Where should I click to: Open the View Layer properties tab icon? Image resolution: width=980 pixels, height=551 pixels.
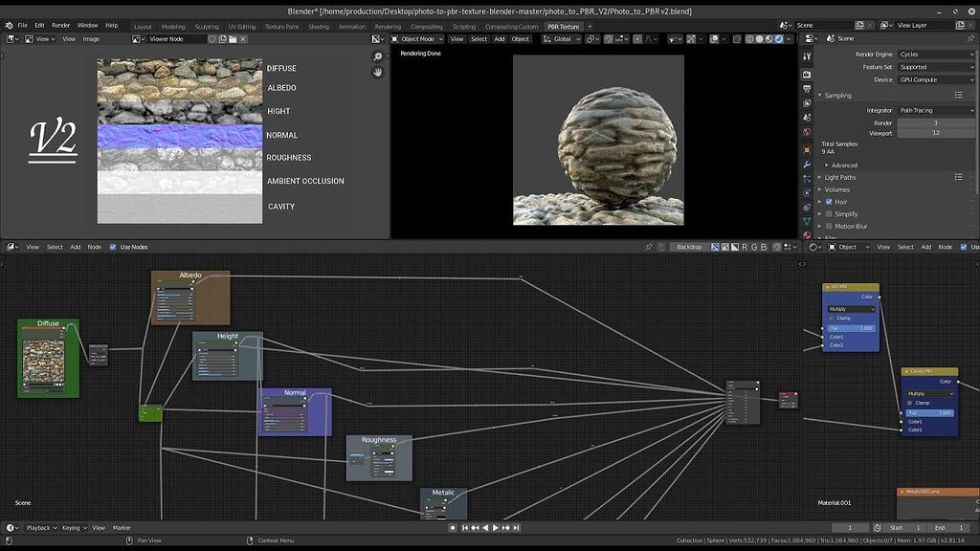(807, 103)
